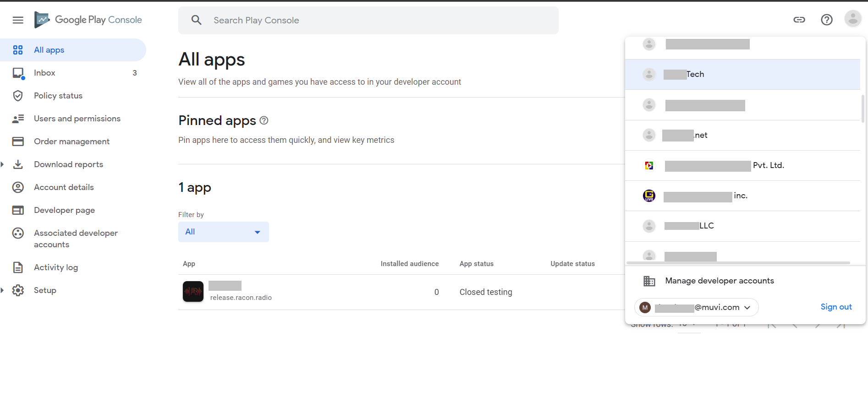Image resolution: width=868 pixels, height=408 pixels.
Task: Click the Associated developer accounts icon
Action: pyautogui.click(x=18, y=233)
